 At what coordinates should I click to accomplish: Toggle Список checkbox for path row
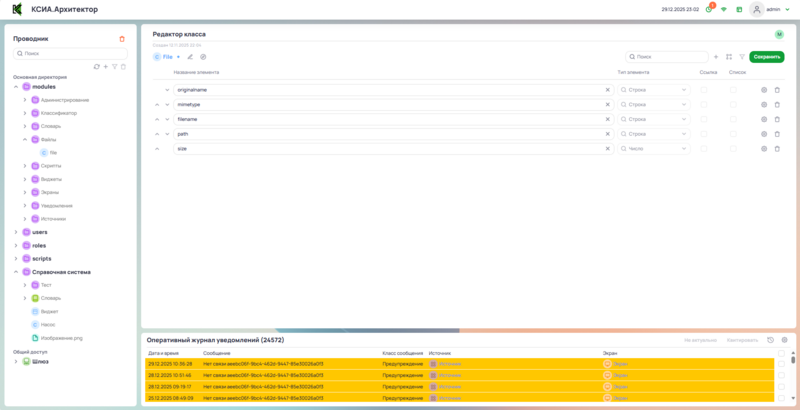coord(734,134)
